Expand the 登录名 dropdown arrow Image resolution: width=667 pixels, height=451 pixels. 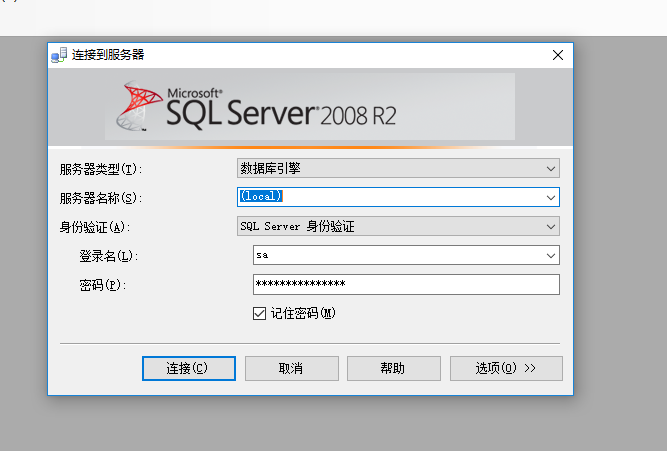(550, 255)
